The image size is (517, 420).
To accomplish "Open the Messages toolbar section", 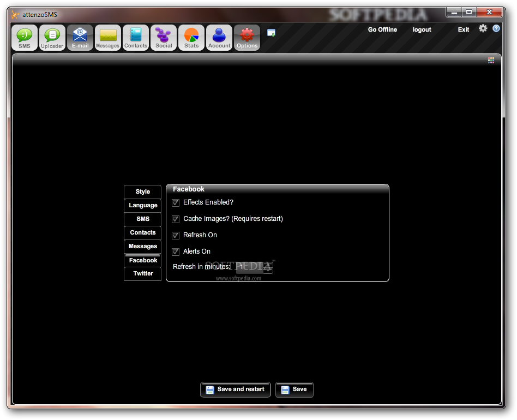I will (x=108, y=38).
